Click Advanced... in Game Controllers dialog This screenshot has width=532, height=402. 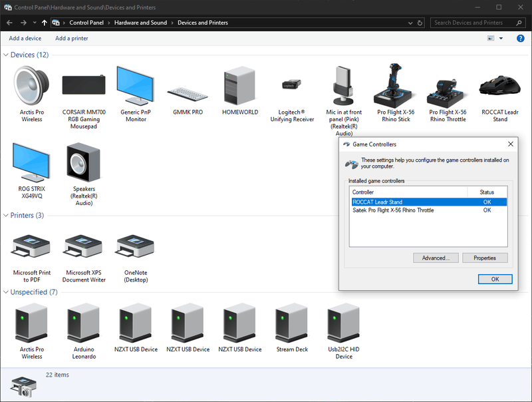pos(436,258)
